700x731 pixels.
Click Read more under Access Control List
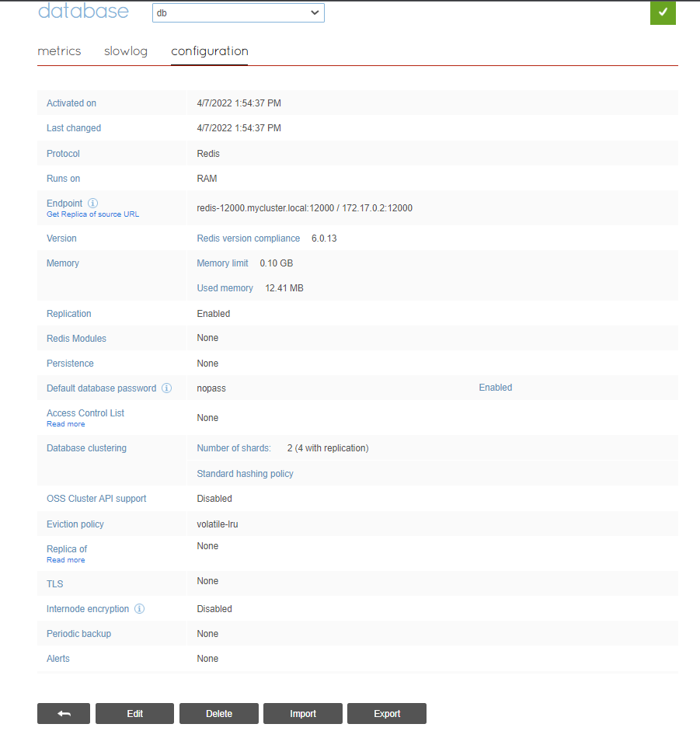pos(65,423)
